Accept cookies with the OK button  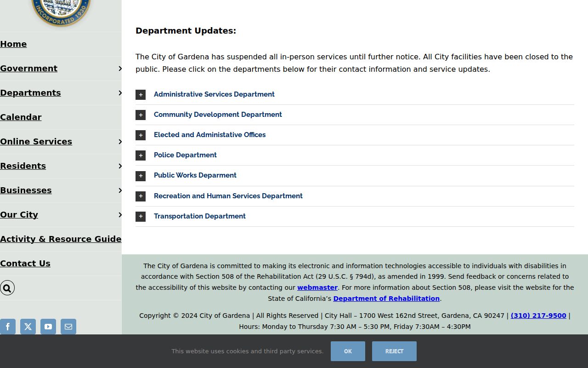point(348,351)
